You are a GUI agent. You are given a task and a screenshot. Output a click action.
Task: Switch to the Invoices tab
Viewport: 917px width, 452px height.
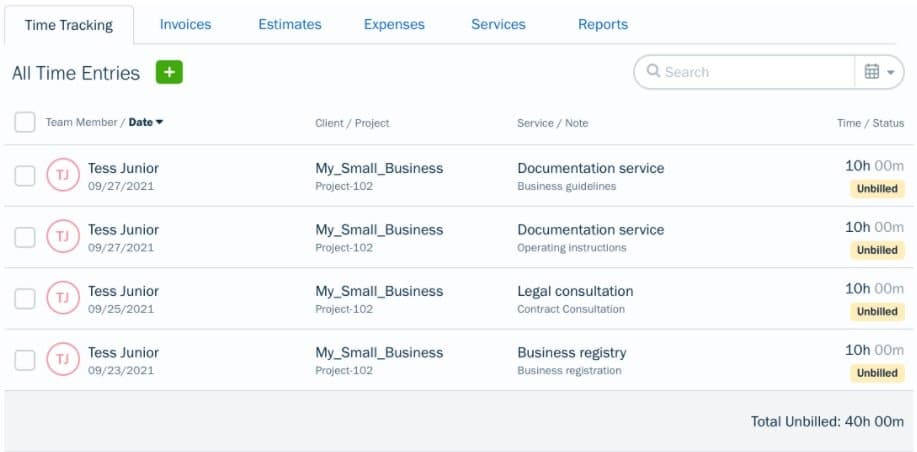click(x=185, y=24)
